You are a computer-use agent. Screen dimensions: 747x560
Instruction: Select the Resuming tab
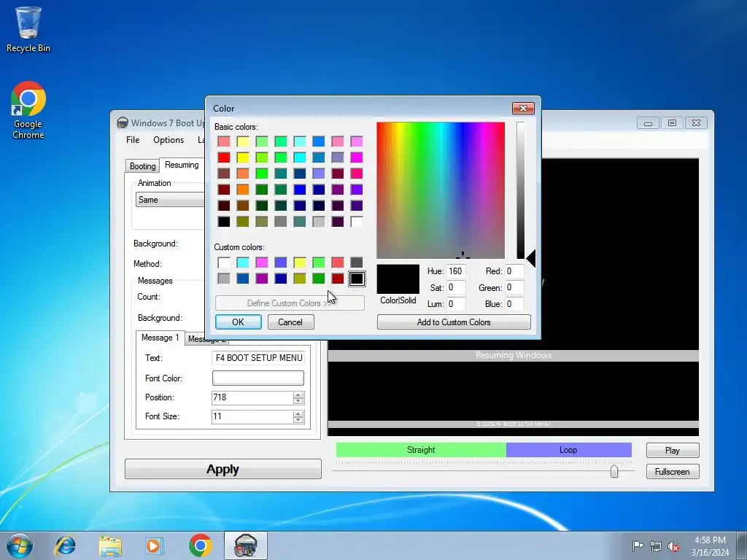click(x=182, y=165)
